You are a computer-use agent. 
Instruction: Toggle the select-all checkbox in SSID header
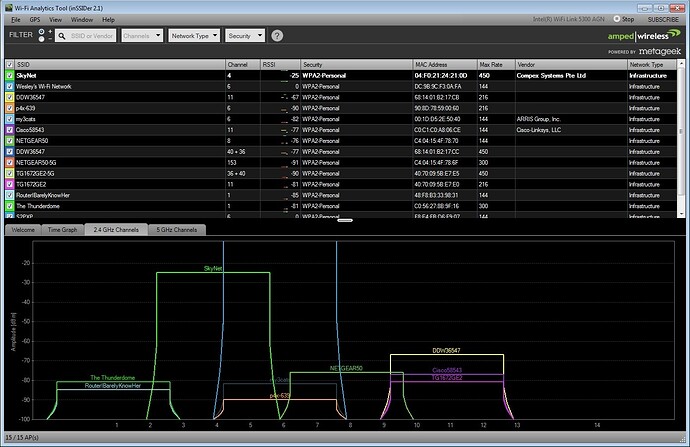(x=10, y=65)
